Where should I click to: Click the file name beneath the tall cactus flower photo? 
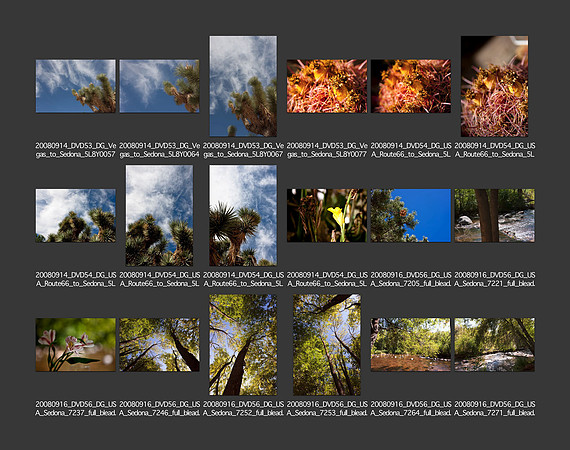click(x=494, y=150)
